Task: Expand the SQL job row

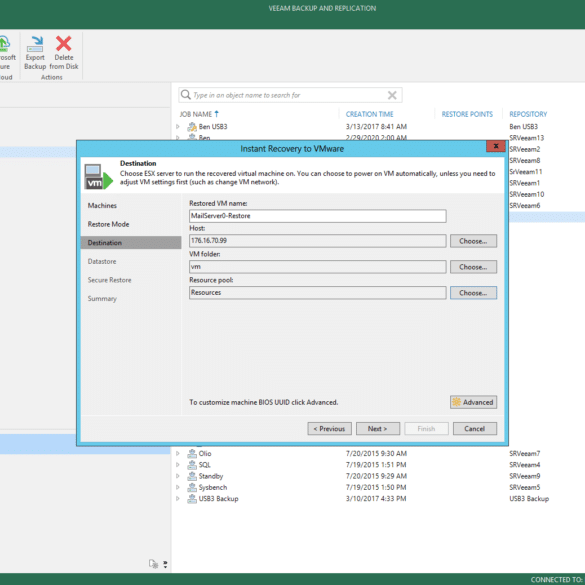Action: [x=178, y=465]
